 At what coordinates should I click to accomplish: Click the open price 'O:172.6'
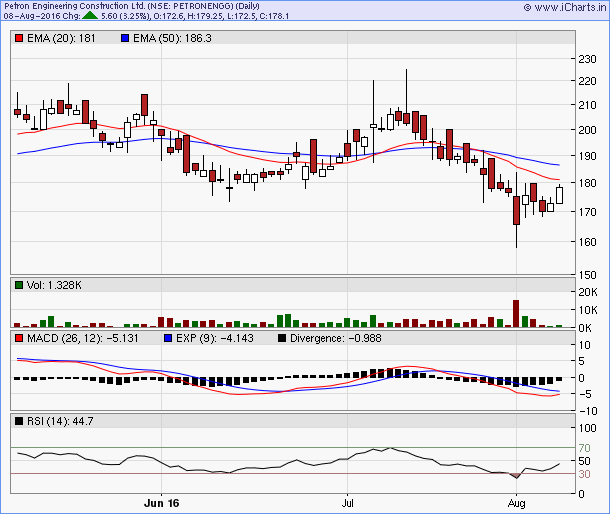click(x=167, y=16)
